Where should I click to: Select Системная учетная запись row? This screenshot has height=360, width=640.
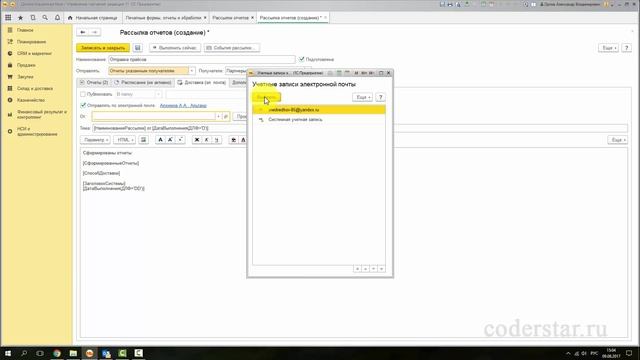coord(319,120)
